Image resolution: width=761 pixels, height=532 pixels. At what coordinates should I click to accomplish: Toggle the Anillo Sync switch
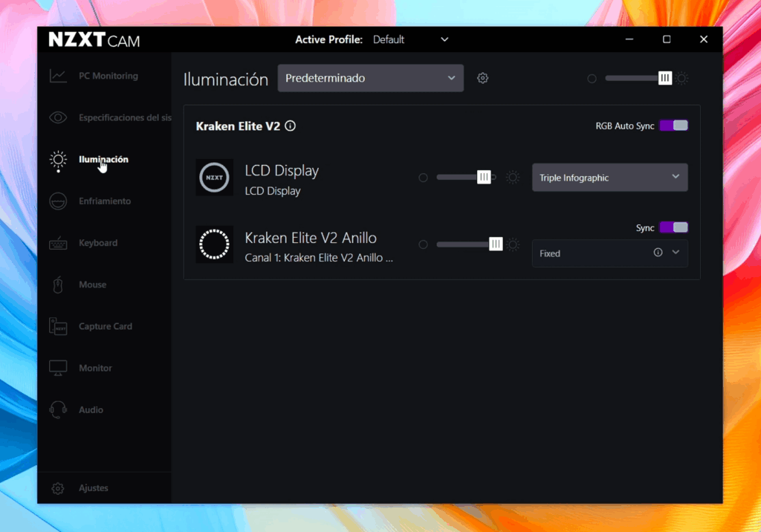(x=673, y=227)
